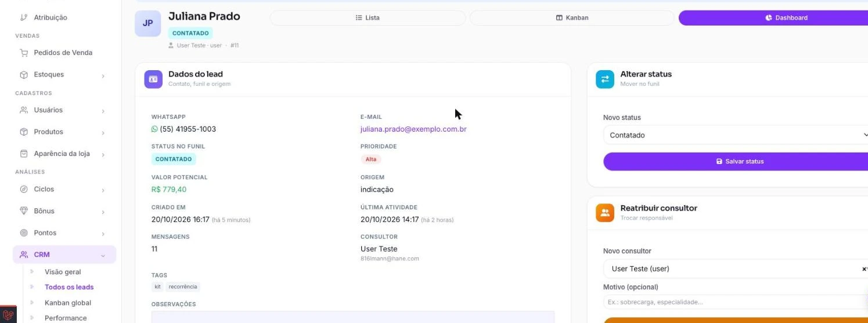Click the CRM people icon in sidebar
The width and height of the screenshot is (868, 323).
(24, 255)
